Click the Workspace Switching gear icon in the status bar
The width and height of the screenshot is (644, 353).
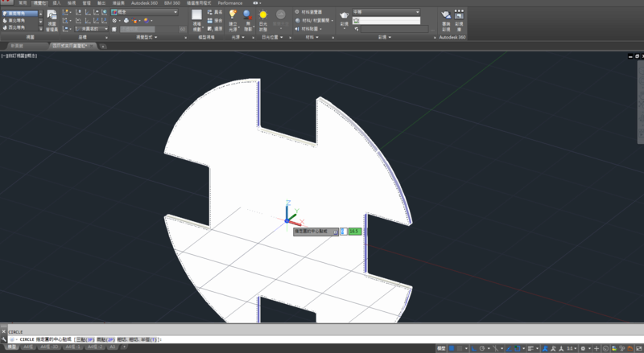583,348
